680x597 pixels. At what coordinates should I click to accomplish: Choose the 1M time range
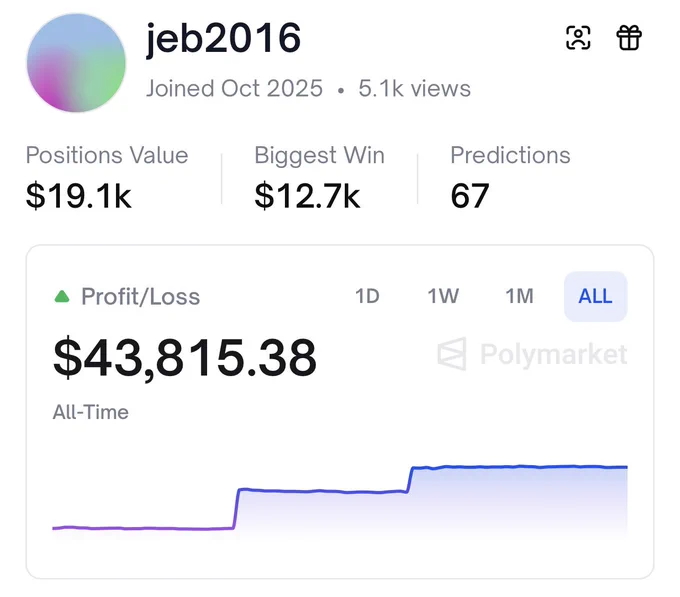pos(519,297)
